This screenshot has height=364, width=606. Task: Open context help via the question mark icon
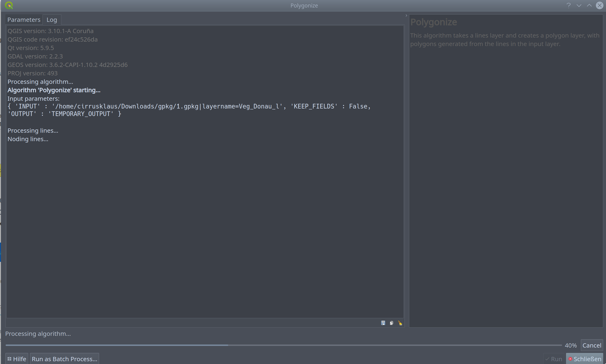pyautogui.click(x=569, y=5)
